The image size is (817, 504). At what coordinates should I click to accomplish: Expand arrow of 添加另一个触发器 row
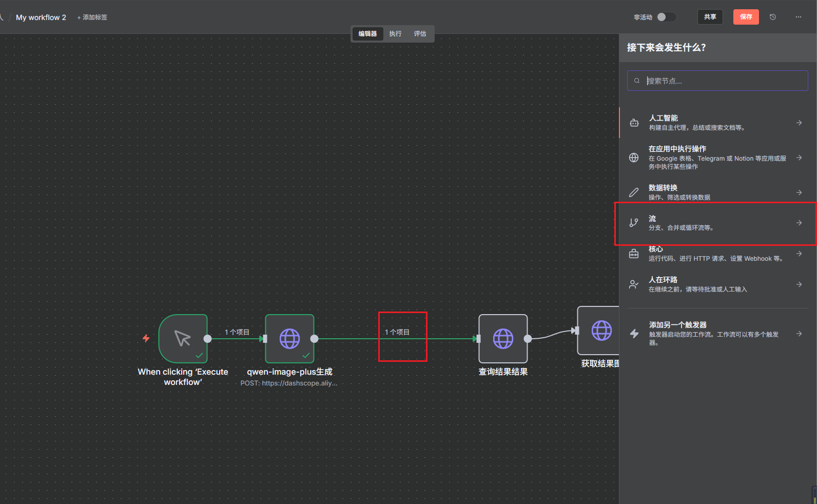coord(799,334)
